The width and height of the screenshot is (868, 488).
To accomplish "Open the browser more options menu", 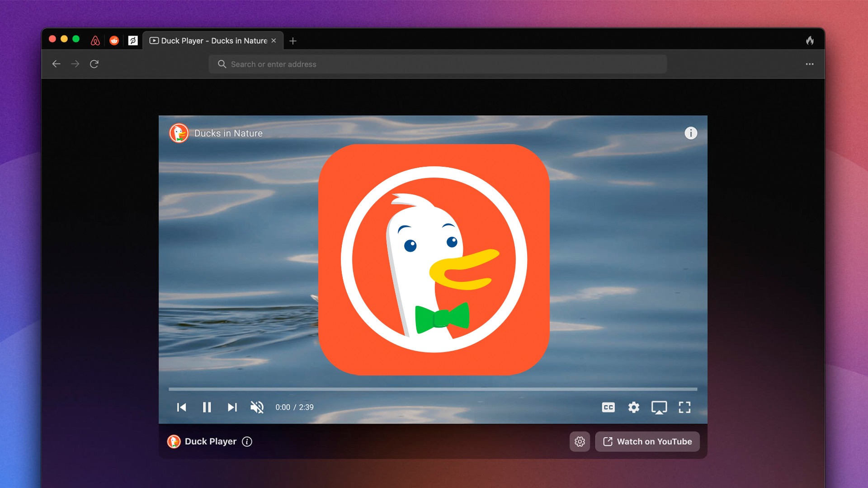I will pos(809,64).
